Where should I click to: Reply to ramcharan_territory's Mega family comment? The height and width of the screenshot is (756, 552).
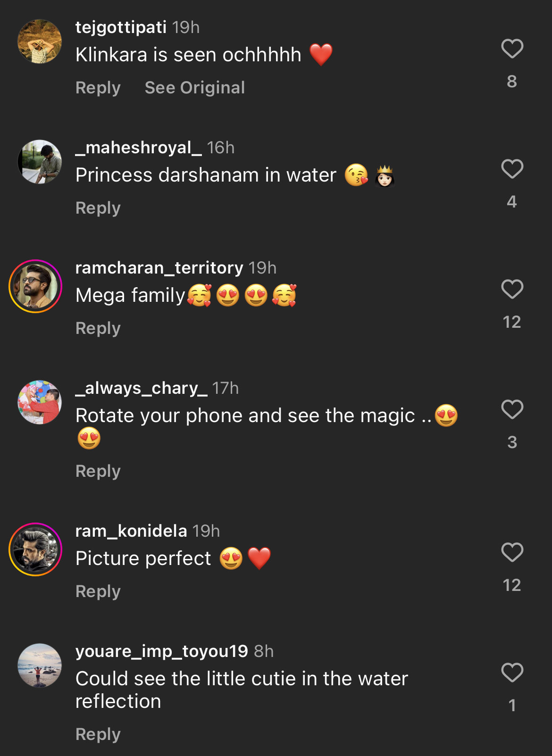(98, 328)
